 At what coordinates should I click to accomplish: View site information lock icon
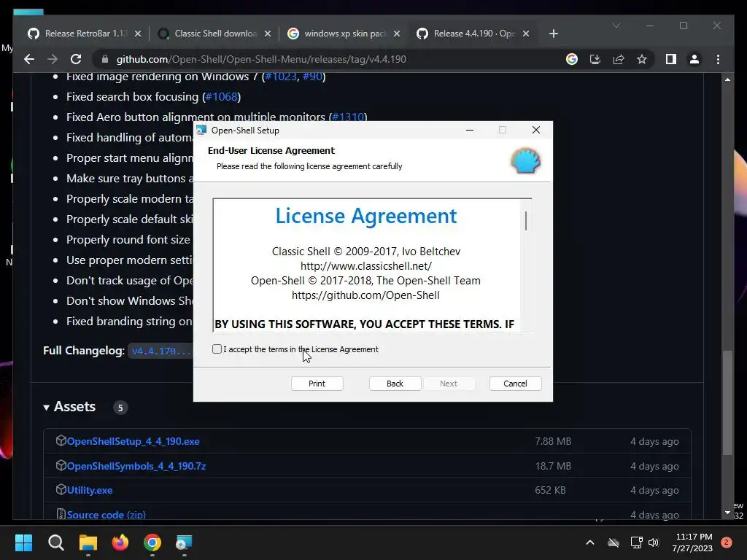tap(105, 59)
